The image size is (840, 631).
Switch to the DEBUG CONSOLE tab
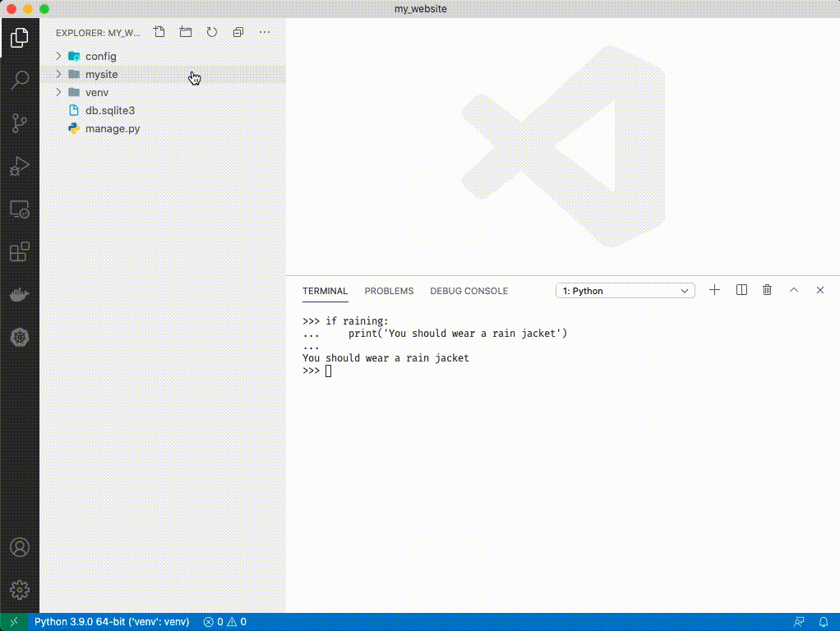pyautogui.click(x=468, y=291)
